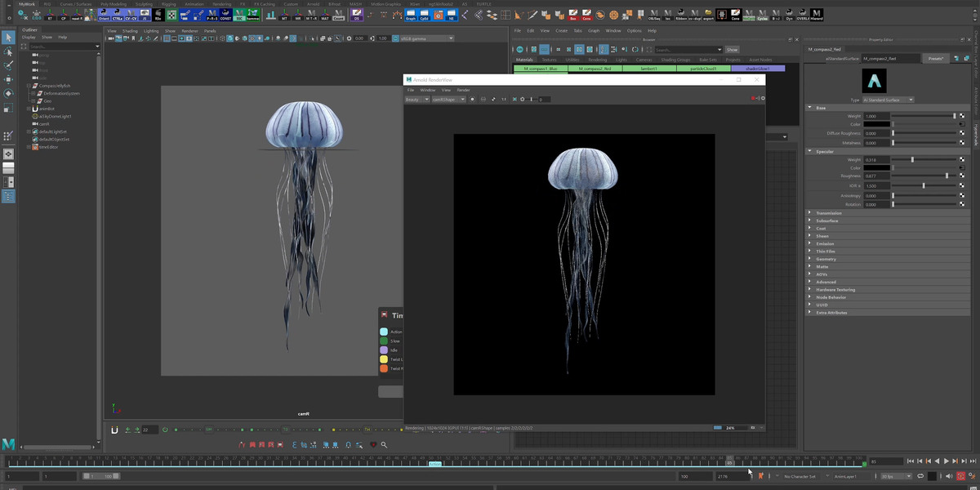This screenshot has width=980, height=490.
Task: Toggle auto keyframe icon in range bar
Action: (961, 476)
